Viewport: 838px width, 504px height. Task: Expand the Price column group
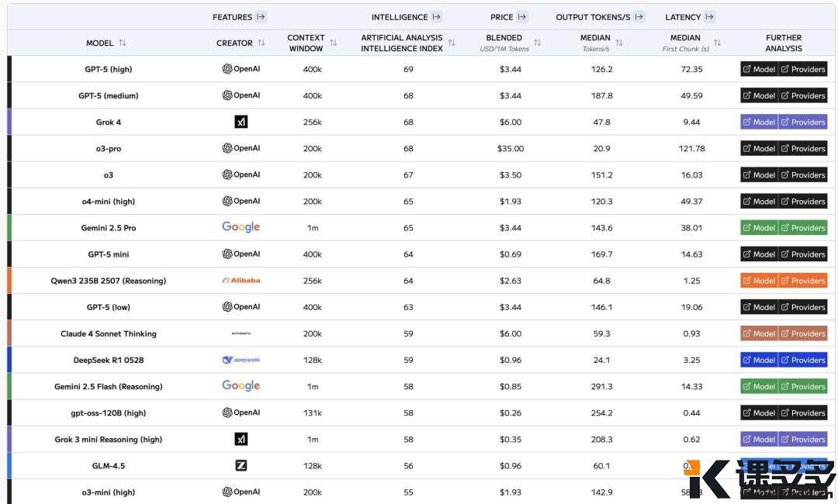tap(521, 17)
